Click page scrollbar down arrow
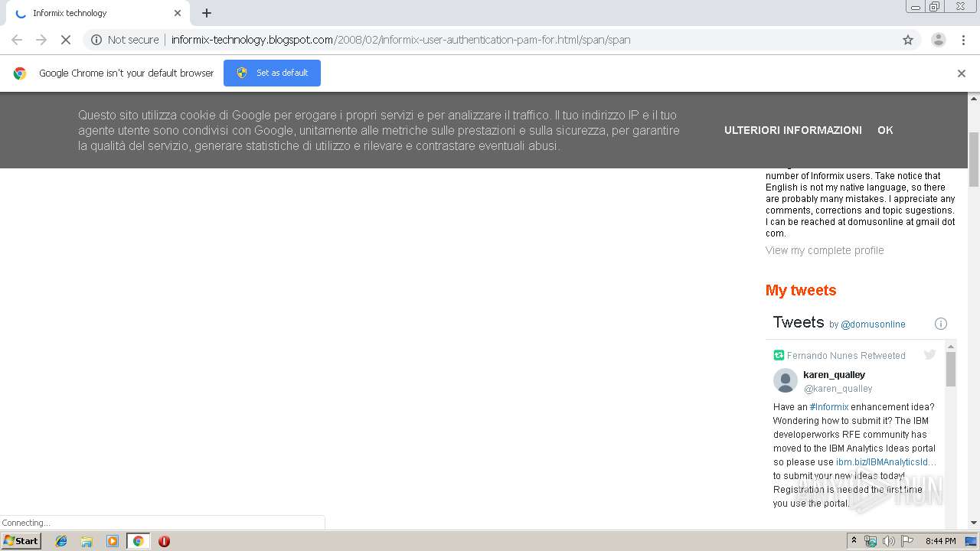Image resolution: width=980 pixels, height=551 pixels. pos(974,523)
